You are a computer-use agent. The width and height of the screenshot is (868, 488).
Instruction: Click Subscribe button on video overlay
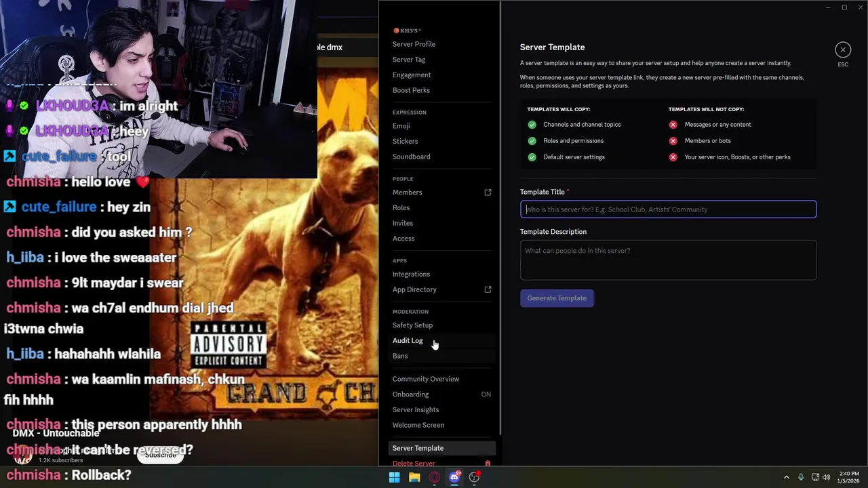pyautogui.click(x=161, y=455)
